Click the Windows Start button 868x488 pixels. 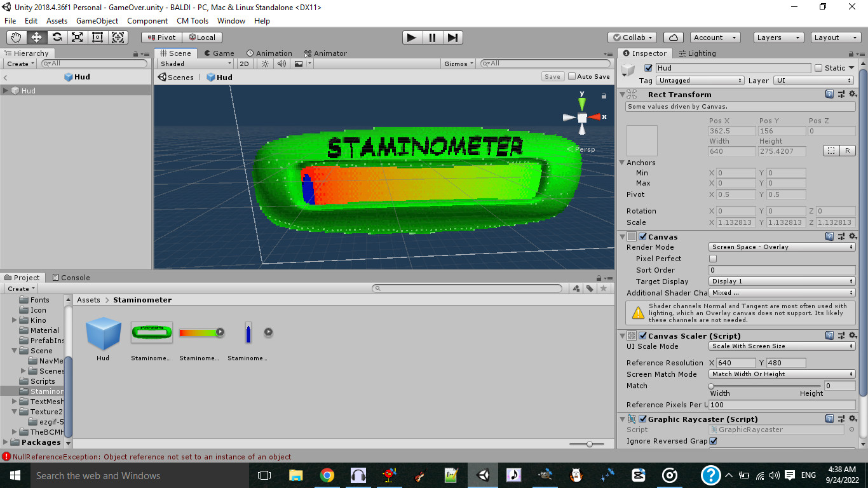pos(15,475)
